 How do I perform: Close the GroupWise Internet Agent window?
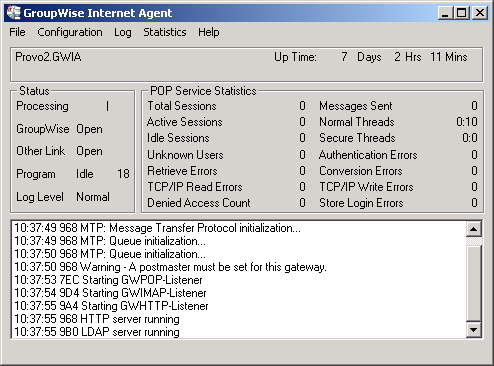click(x=480, y=13)
